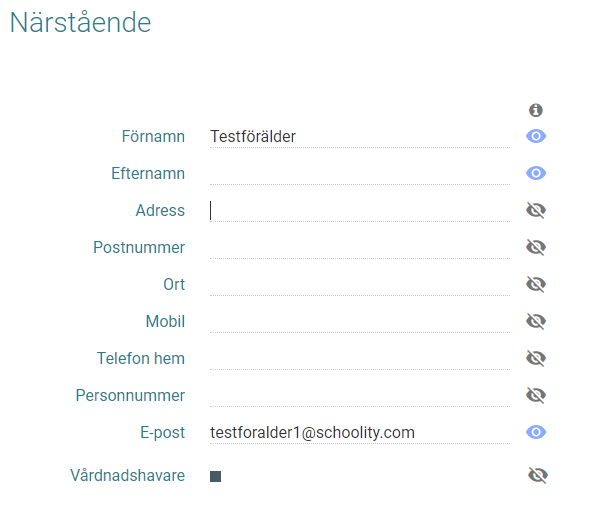Hide the E-post field via eye icon
The width and height of the screenshot is (597, 521).
click(536, 432)
